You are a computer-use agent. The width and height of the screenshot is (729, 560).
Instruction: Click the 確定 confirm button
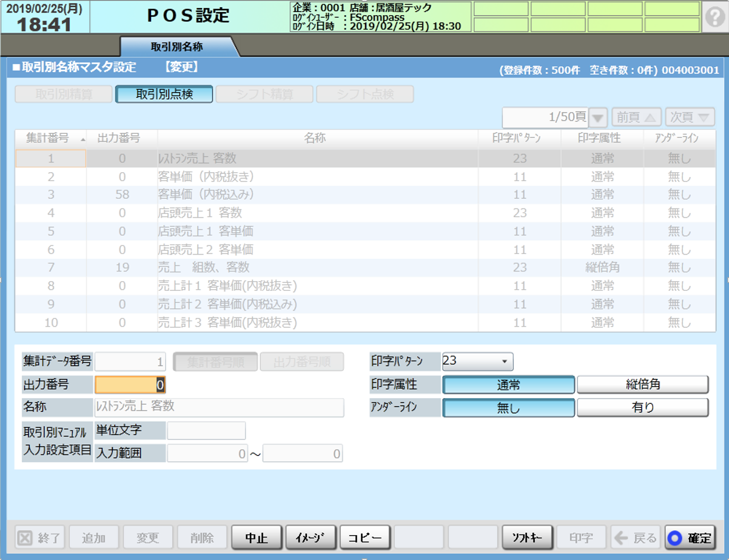690,538
